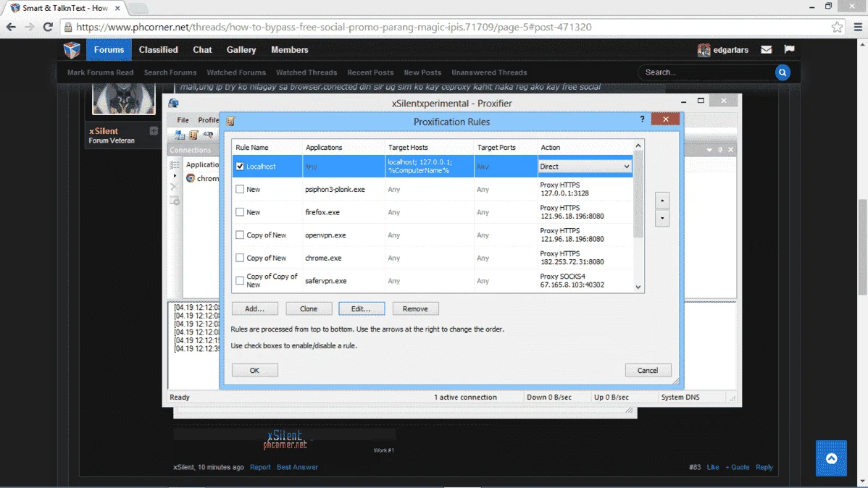Click the Cancel button
The image size is (868, 488).
pyautogui.click(x=648, y=370)
